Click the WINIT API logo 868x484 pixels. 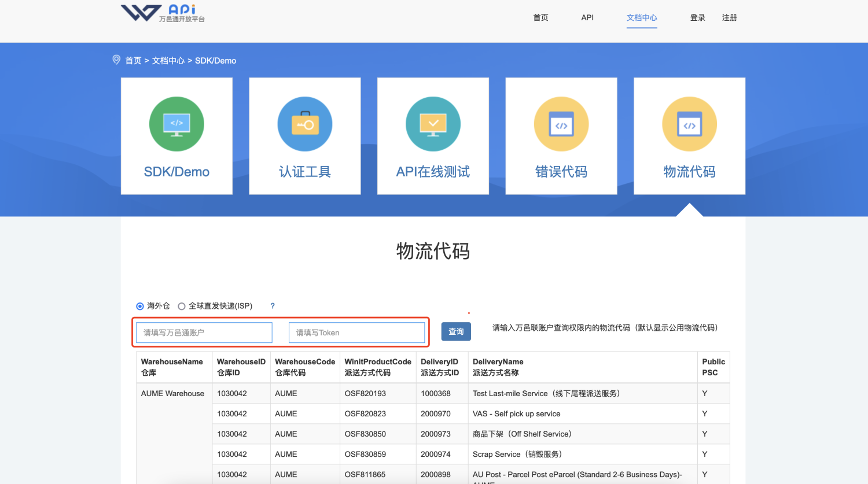click(x=163, y=13)
